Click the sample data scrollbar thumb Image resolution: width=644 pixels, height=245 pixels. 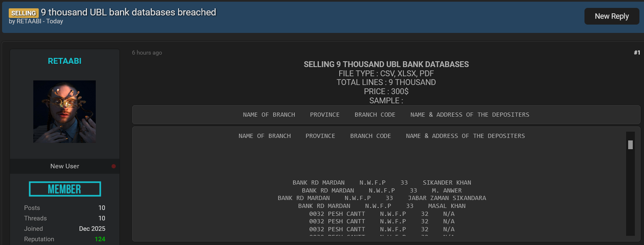point(630,145)
